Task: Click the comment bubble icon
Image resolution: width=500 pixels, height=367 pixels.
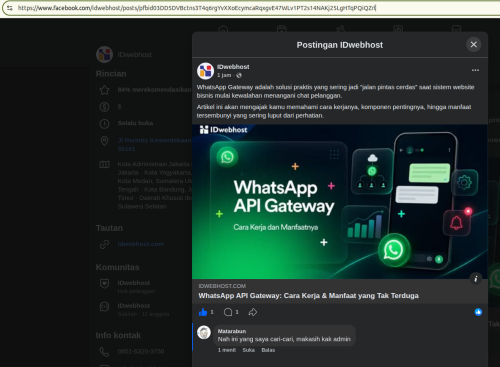Action: (228, 312)
